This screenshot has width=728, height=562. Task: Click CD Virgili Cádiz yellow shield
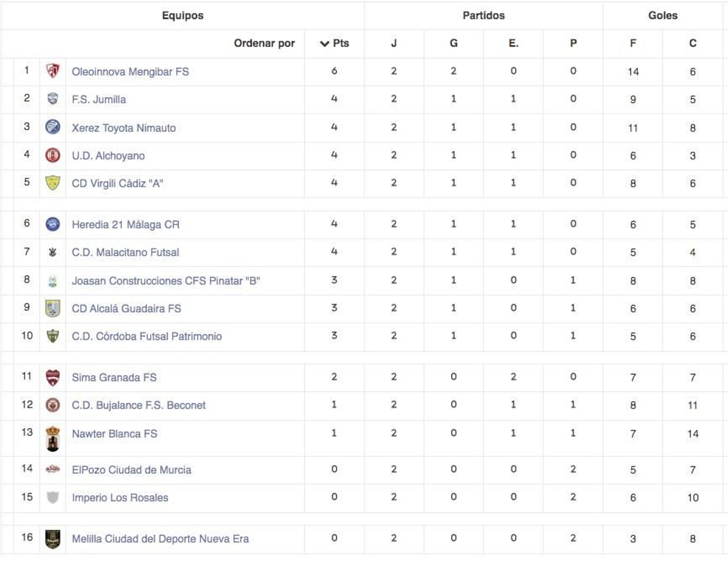point(53,183)
